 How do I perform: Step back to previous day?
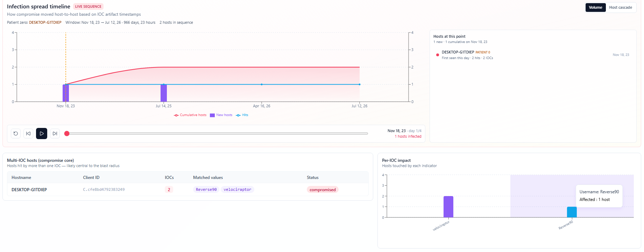pos(28,134)
